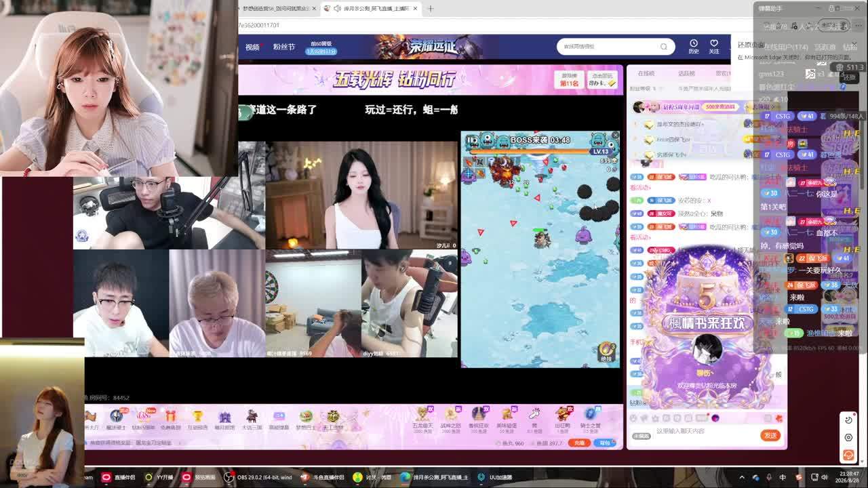Pause the game using the pause icon
Screen dimensions: 868x488
[x=473, y=140]
